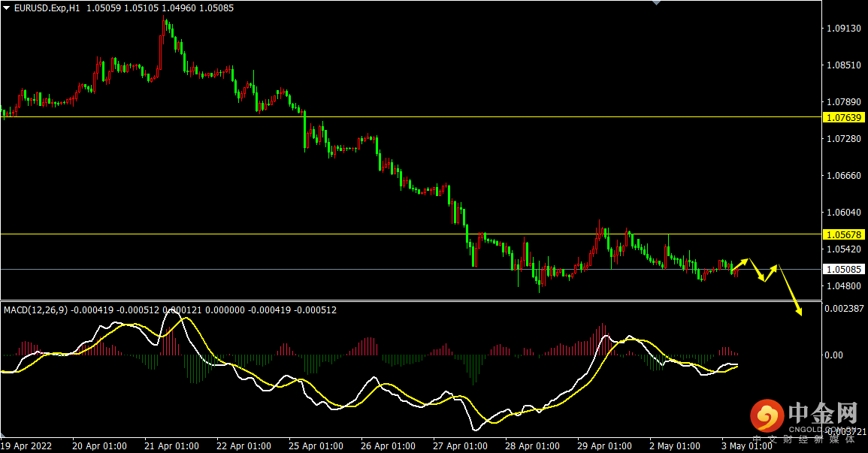Click the 2 May 01:00 time axis label
Screen dimensions: 868x453
(x=675, y=445)
